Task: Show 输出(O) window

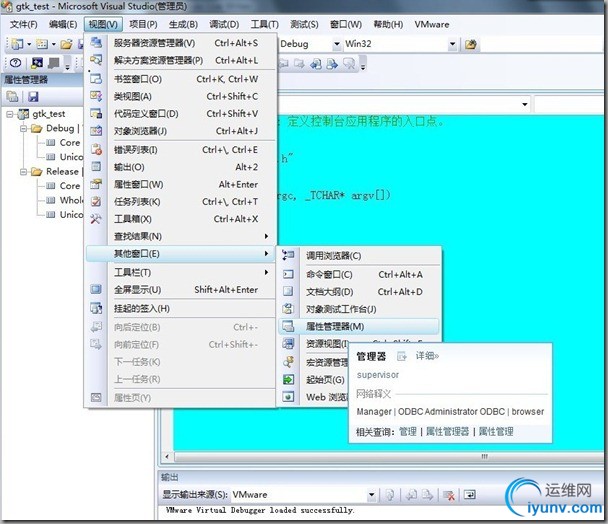Action: [181, 167]
